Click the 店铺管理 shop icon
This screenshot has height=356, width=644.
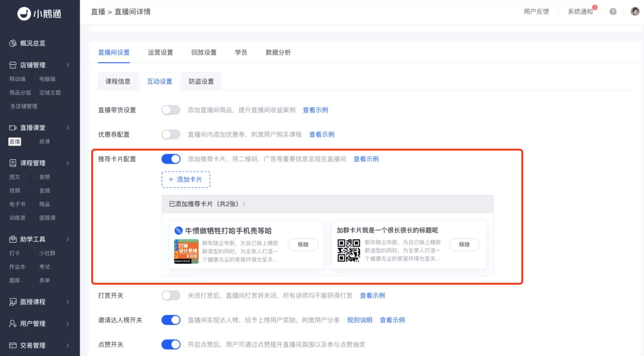click(x=13, y=65)
